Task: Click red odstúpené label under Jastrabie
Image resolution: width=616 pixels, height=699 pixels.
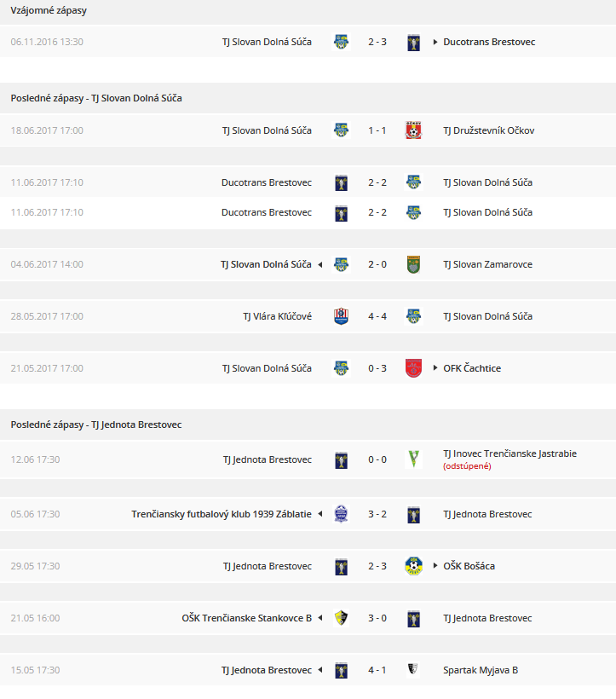Action: [467, 466]
